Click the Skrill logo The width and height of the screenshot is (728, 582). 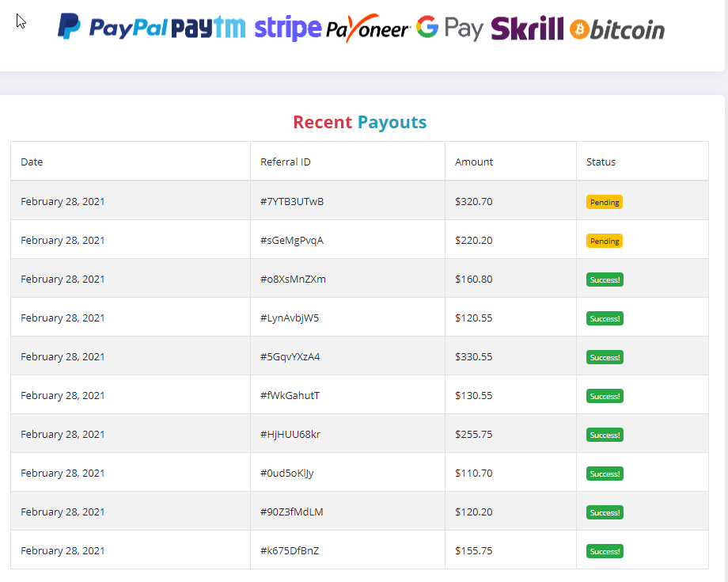527,29
